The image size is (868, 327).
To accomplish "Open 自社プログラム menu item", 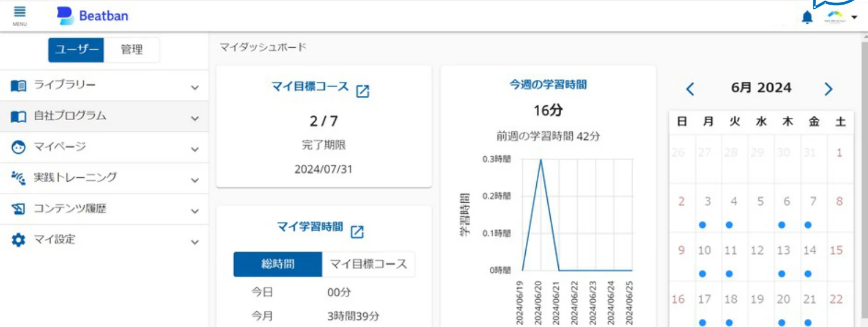I will pyautogui.click(x=104, y=116).
